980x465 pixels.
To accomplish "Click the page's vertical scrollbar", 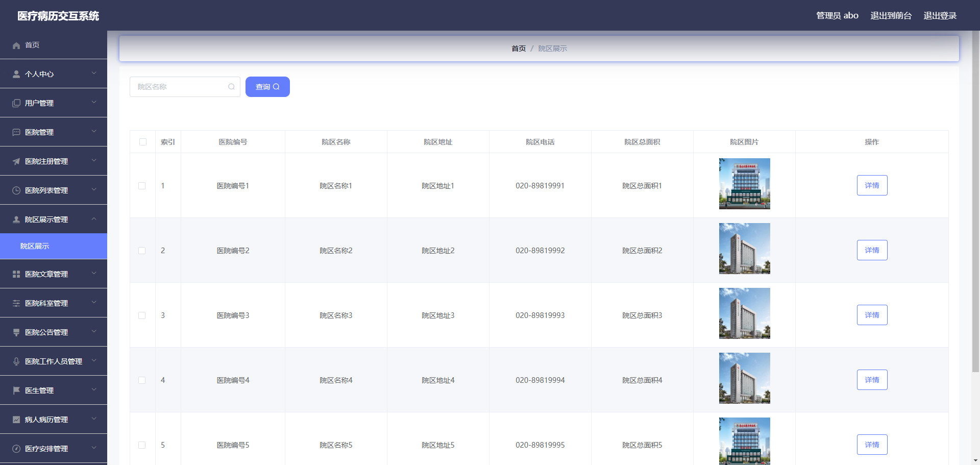I will (x=975, y=202).
